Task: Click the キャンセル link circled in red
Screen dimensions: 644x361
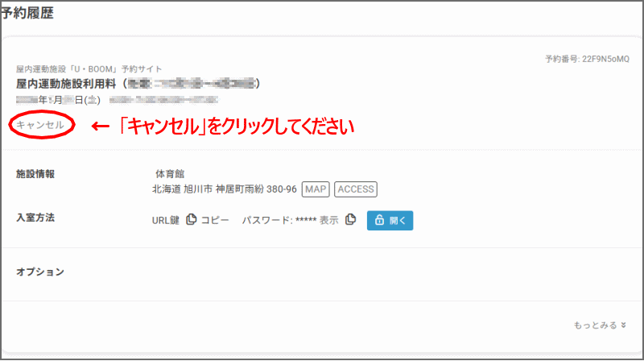Action: tap(40, 126)
